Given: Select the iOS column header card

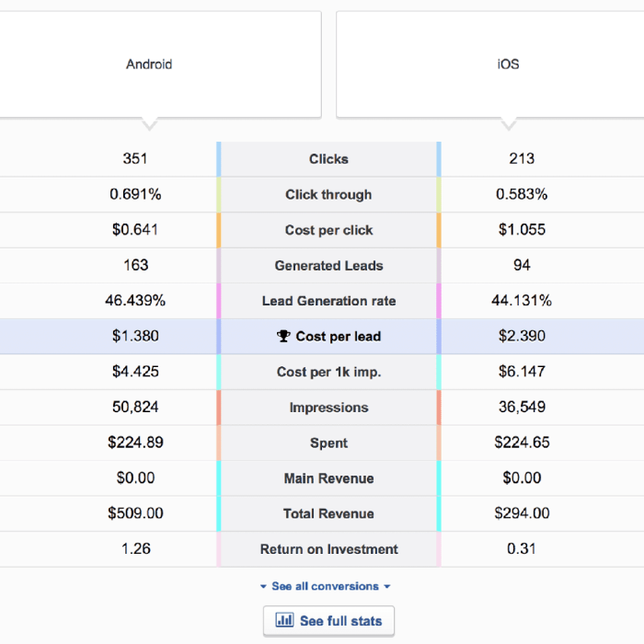Looking at the screenshot, I should click(x=508, y=64).
